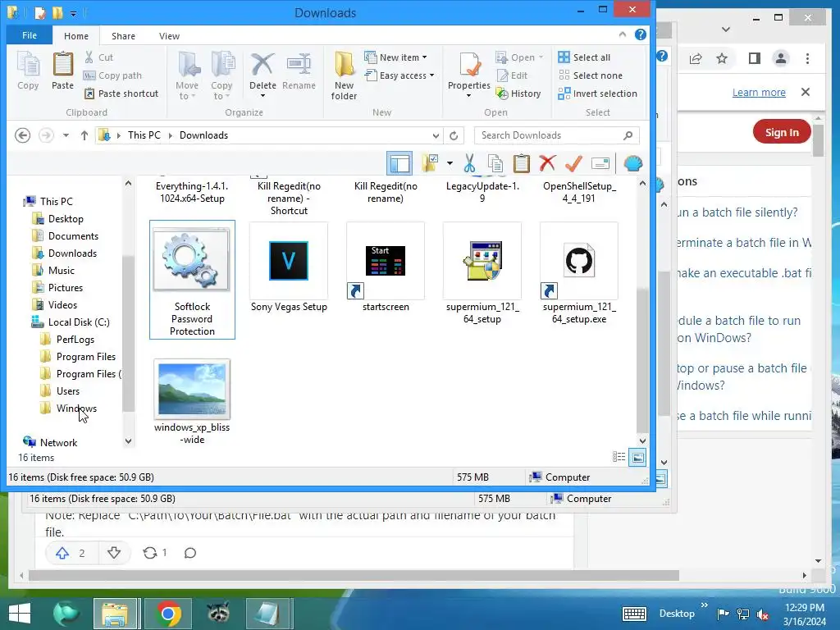Viewport: 840px width, 630px height.
Task: Switch to the Home ribbon tab
Action: [76, 36]
